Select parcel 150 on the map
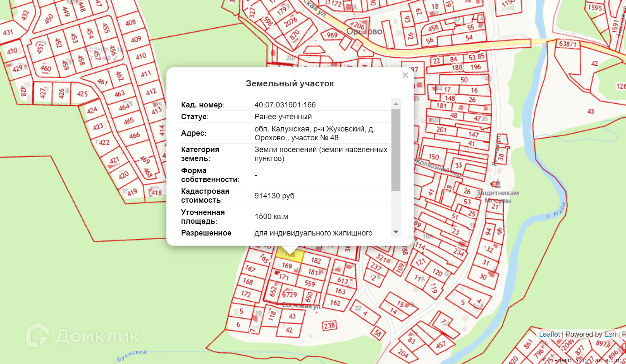 coord(434,157)
